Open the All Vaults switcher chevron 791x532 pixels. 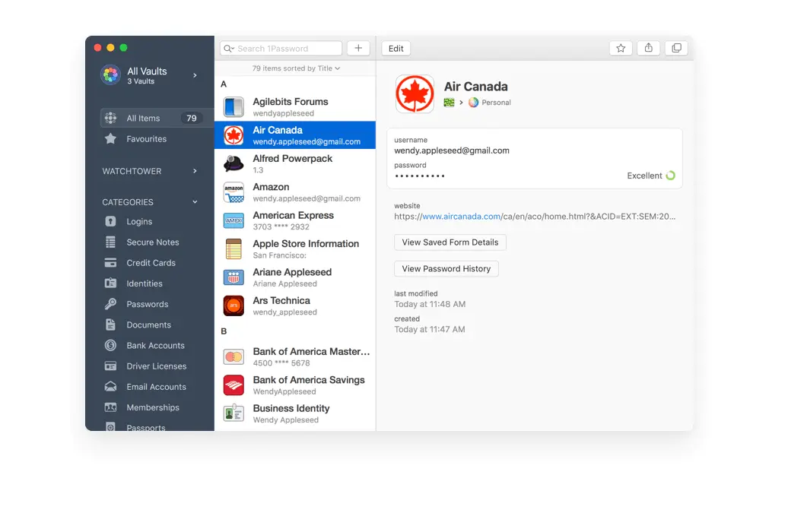click(x=195, y=75)
